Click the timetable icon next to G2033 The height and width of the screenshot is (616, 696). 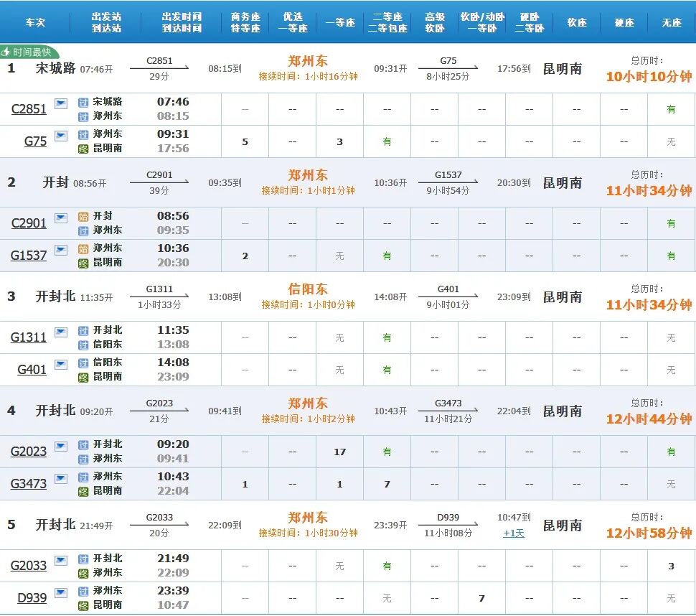(x=61, y=561)
